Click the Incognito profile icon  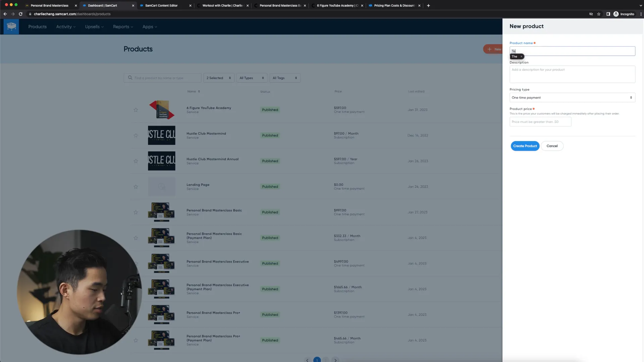[616, 14]
